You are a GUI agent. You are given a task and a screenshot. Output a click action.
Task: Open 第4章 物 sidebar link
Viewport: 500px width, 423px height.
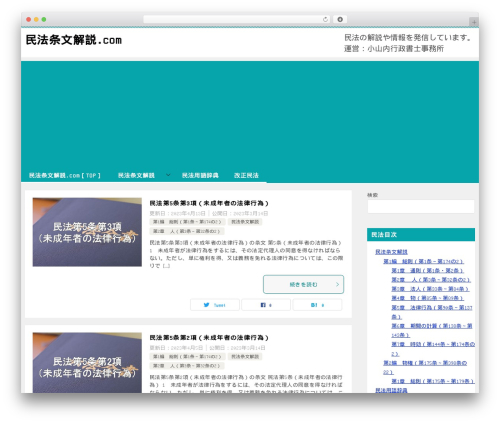pos(427,298)
